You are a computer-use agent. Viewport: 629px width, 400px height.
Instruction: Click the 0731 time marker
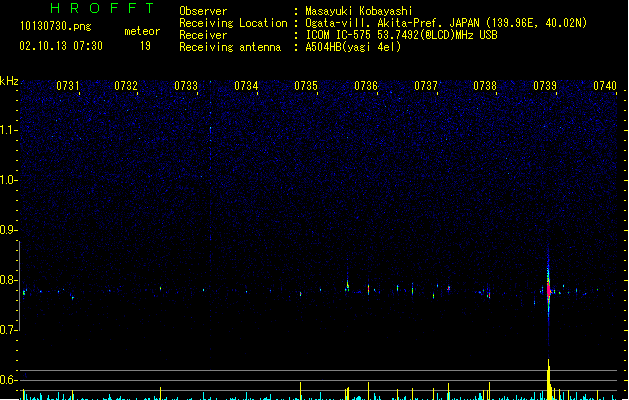pos(68,86)
